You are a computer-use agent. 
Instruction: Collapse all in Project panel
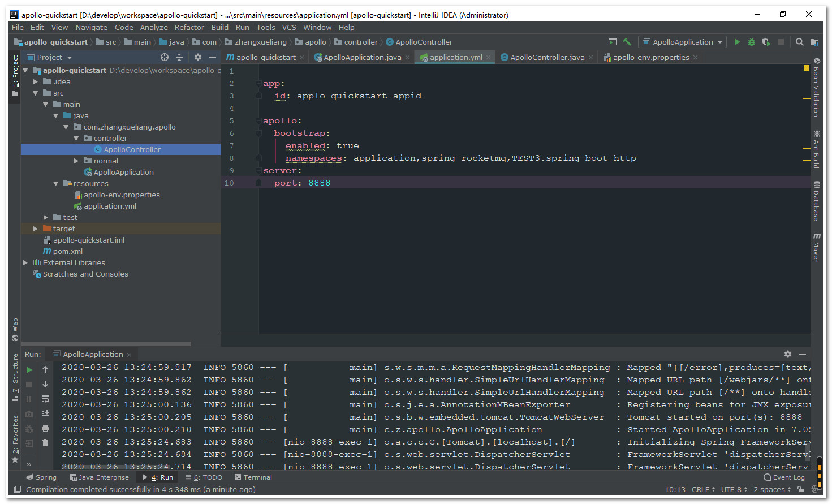coord(179,57)
